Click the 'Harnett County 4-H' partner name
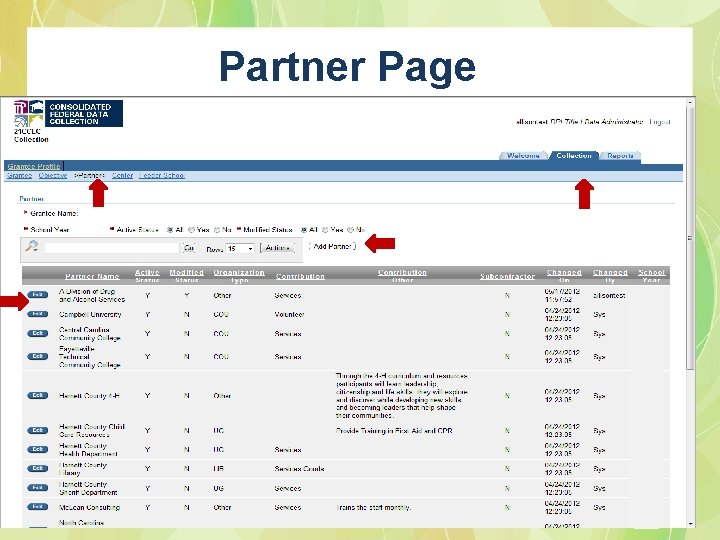The image size is (720, 540). point(89,396)
